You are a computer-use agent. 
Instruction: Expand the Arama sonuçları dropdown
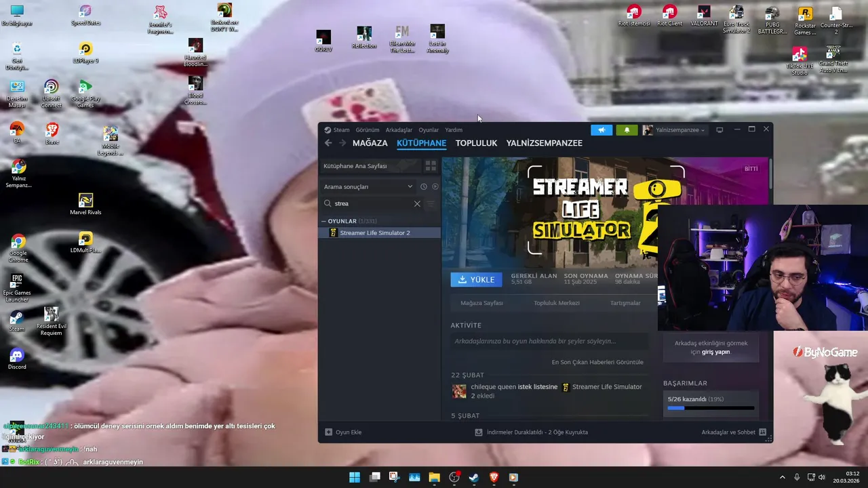pos(368,186)
